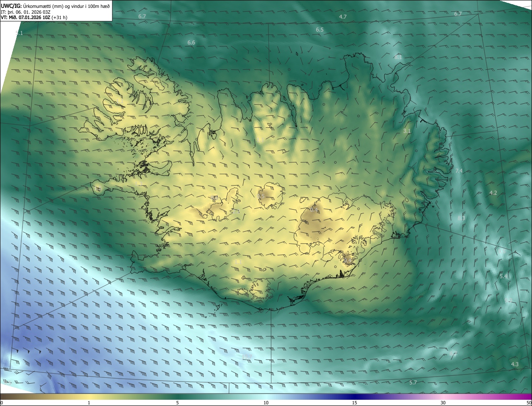
Task: Click the colorbar tick label 5
Action: pyautogui.click(x=177, y=403)
